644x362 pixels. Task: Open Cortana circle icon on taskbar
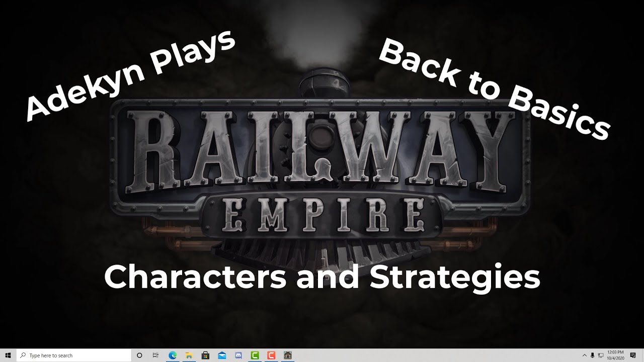tap(139, 355)
